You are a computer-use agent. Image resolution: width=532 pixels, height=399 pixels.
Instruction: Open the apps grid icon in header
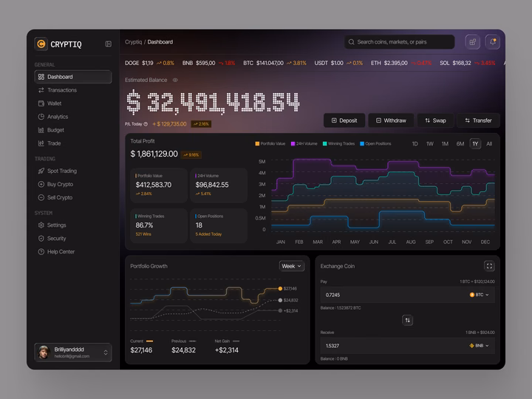pos(472,41)
